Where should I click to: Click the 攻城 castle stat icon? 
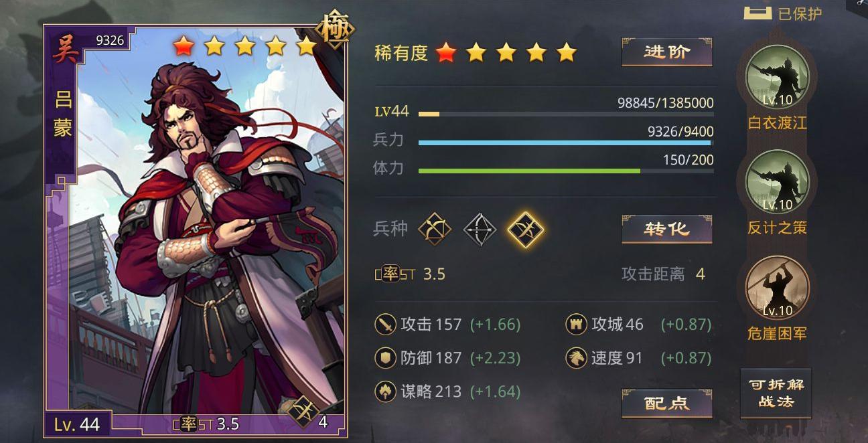576,325
